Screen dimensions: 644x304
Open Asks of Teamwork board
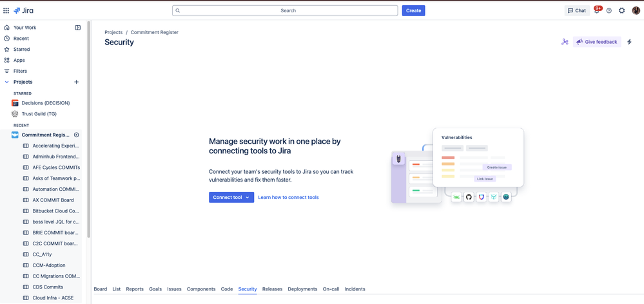tap(56, 178)
